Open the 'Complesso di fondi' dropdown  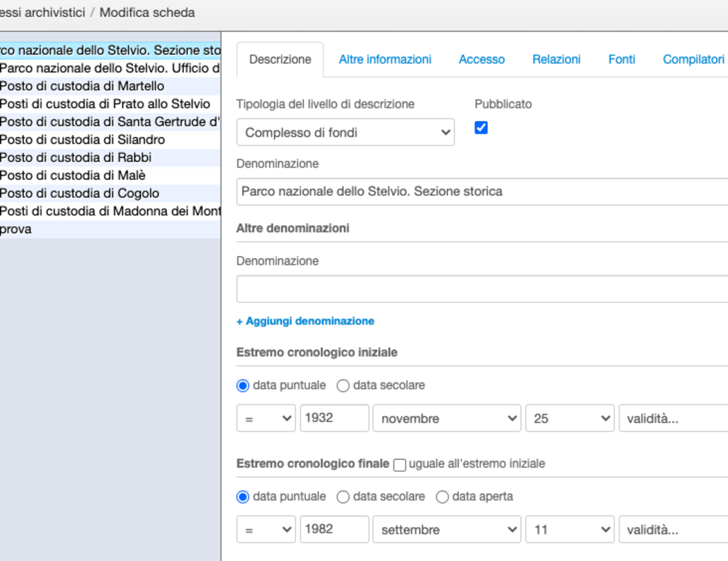[345, 132]
